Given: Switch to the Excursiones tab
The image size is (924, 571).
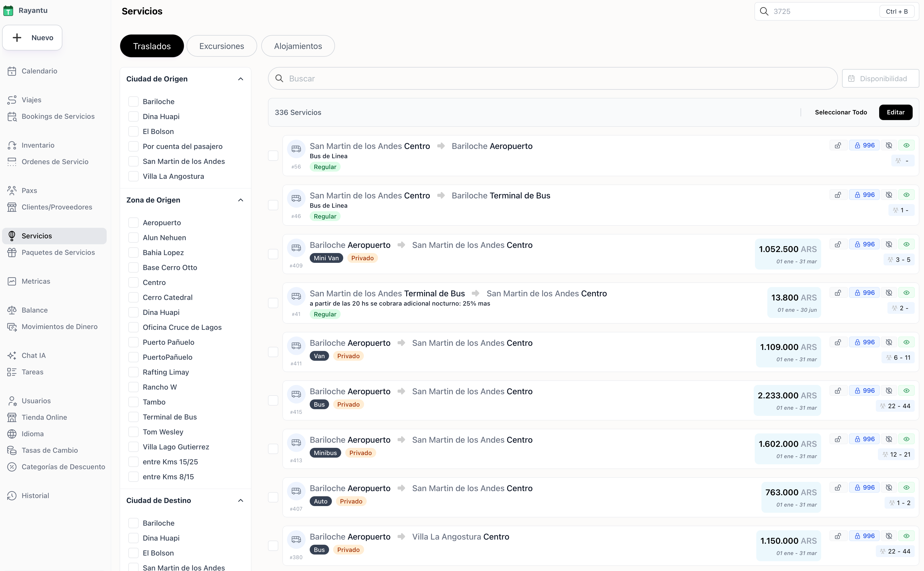Looking at the screenshot, I should pos(222,46).
